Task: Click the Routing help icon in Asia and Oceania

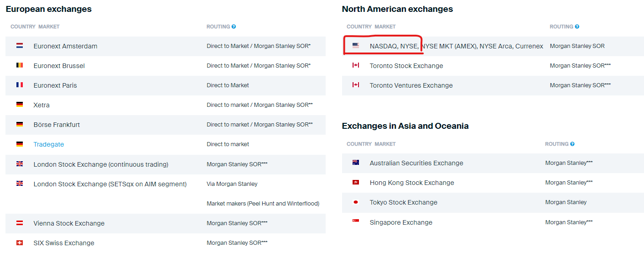Action: coord(572,144)
